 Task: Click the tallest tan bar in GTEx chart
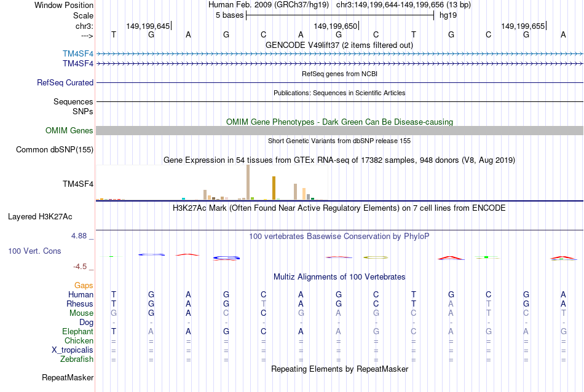(248, 182)
